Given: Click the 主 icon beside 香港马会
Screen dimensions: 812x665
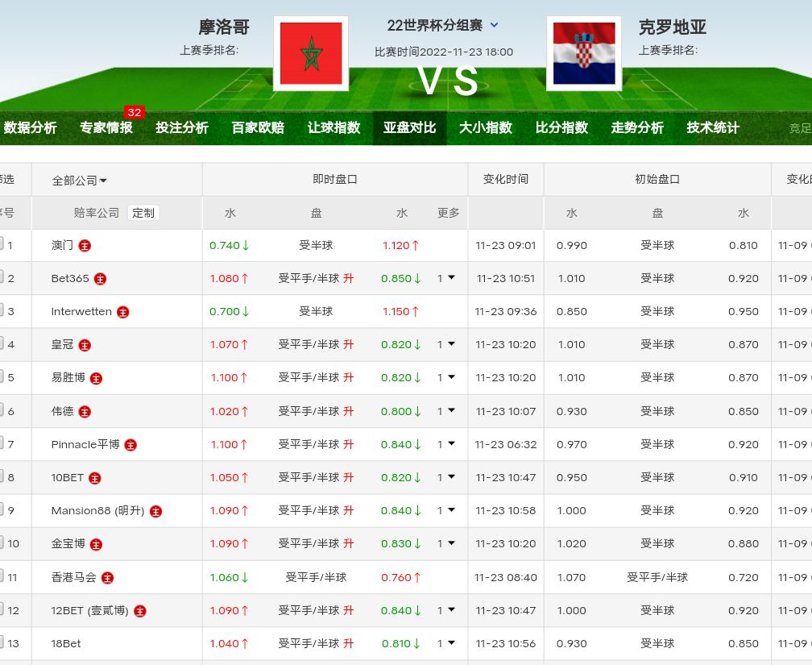Looking at the screenshot, I should [107, 578].
